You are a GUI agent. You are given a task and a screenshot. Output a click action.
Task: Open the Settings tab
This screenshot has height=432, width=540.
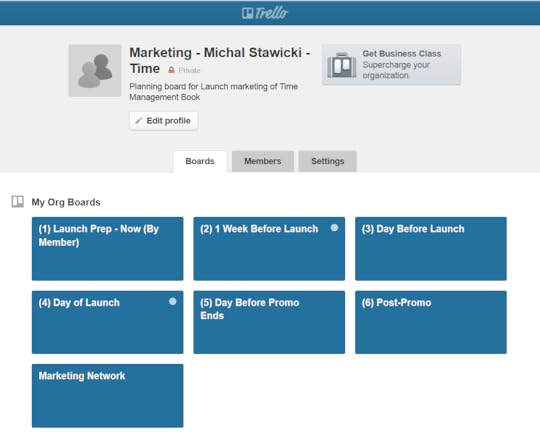point(328,161)
